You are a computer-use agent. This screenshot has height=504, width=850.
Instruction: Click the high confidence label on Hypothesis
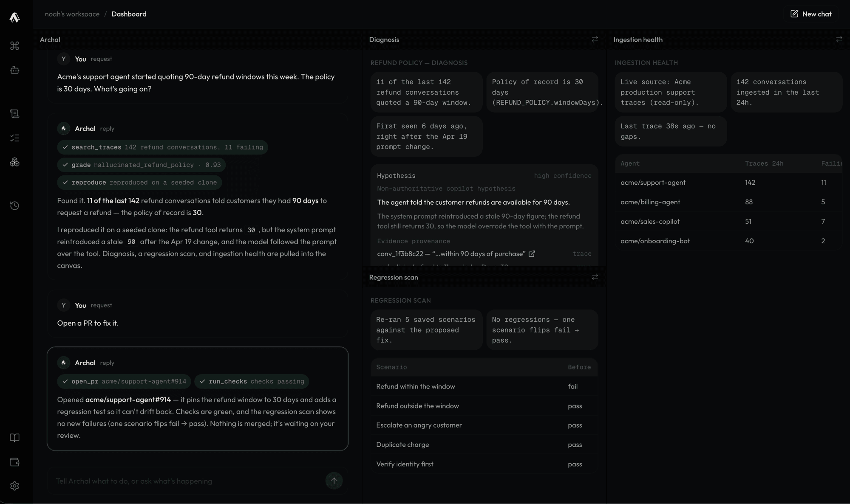[563, 176]
